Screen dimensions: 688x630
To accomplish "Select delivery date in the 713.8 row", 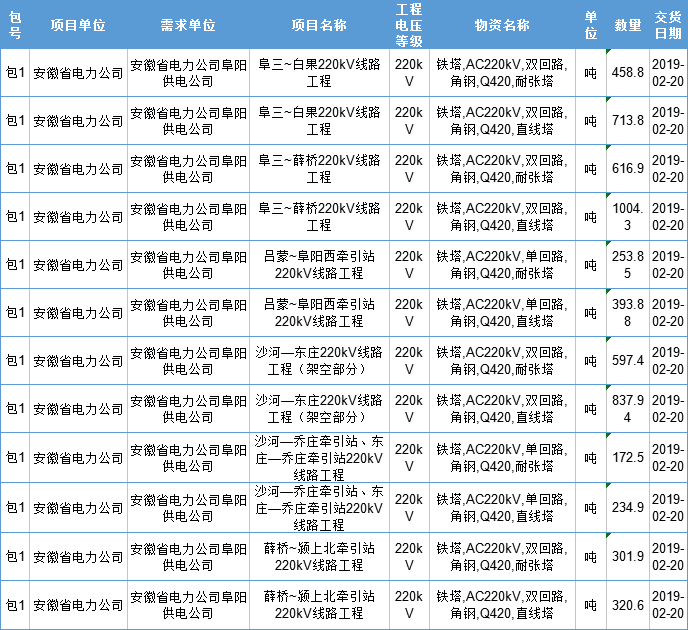I will click(668, 120).
